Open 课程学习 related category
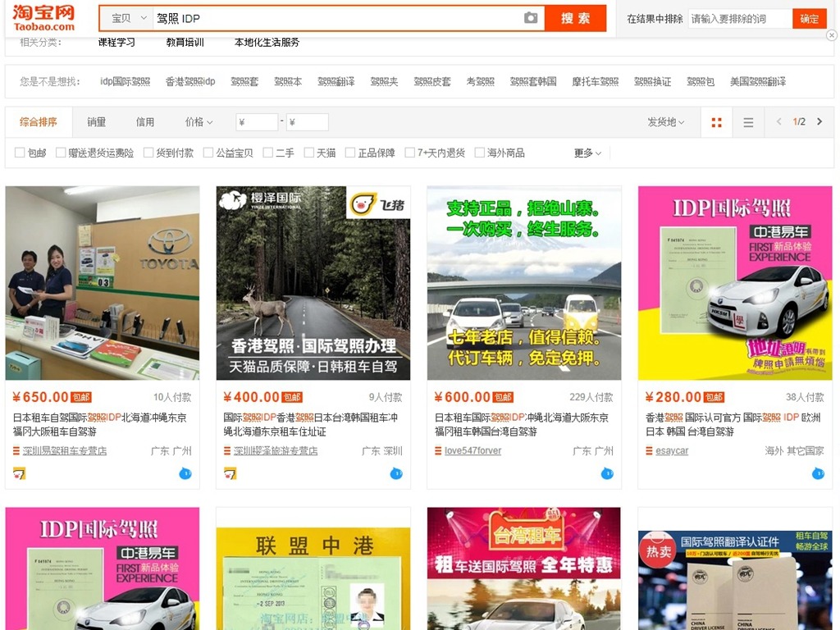Image resolution: width=840 pixels, height=630 pixels. pos(116,43)
